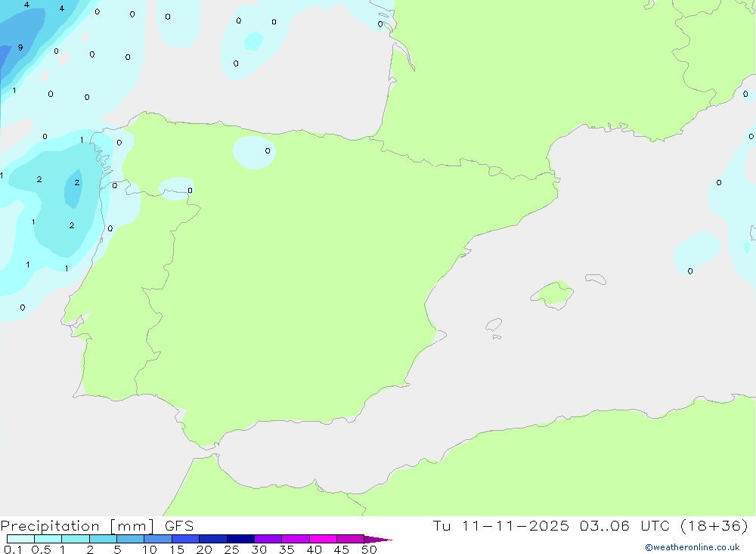Image resolution: width=756 pixels, height=554 pixels.
Task: Click the '40' legend scale value
Action: [x=314, y=549]
